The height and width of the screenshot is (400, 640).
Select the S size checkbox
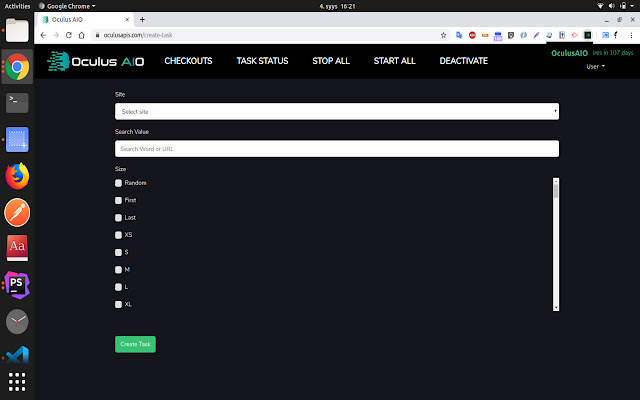click(x=118, y=252)
